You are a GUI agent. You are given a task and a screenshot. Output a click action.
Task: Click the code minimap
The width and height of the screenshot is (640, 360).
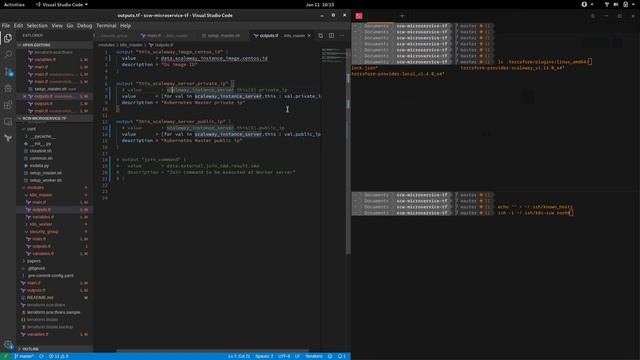(333, 56)
